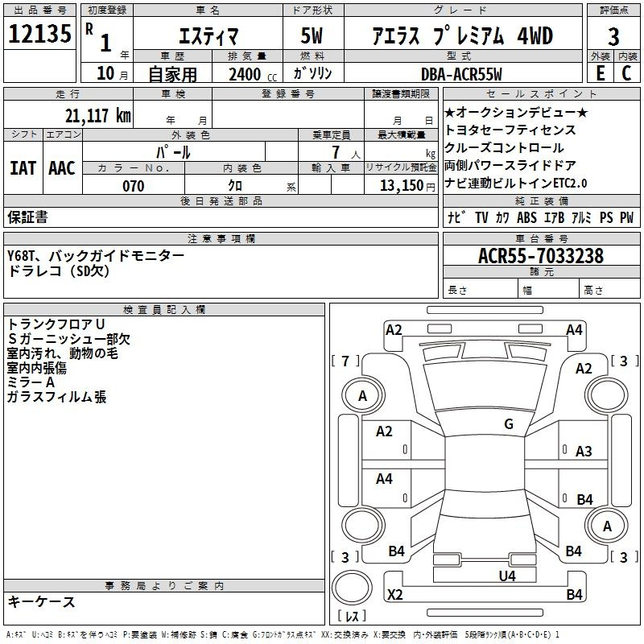Select the car name エスティマ
This screenshot has height=644, width=644.
click(x=208, y=36)
